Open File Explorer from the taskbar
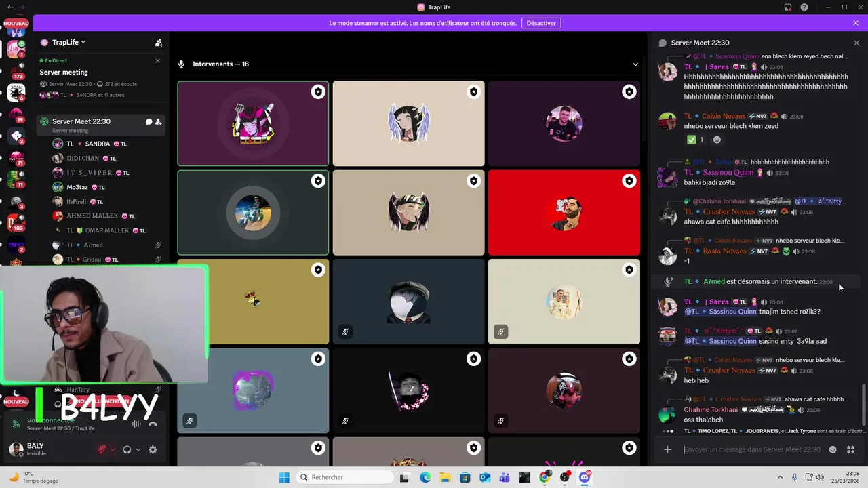The image size is (868, 488). 445,477
